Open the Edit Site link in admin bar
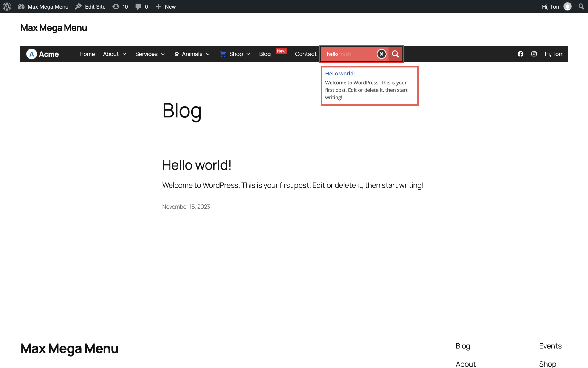Image resolution: width=588 pixels, height=368 pixels. [90, 7]
